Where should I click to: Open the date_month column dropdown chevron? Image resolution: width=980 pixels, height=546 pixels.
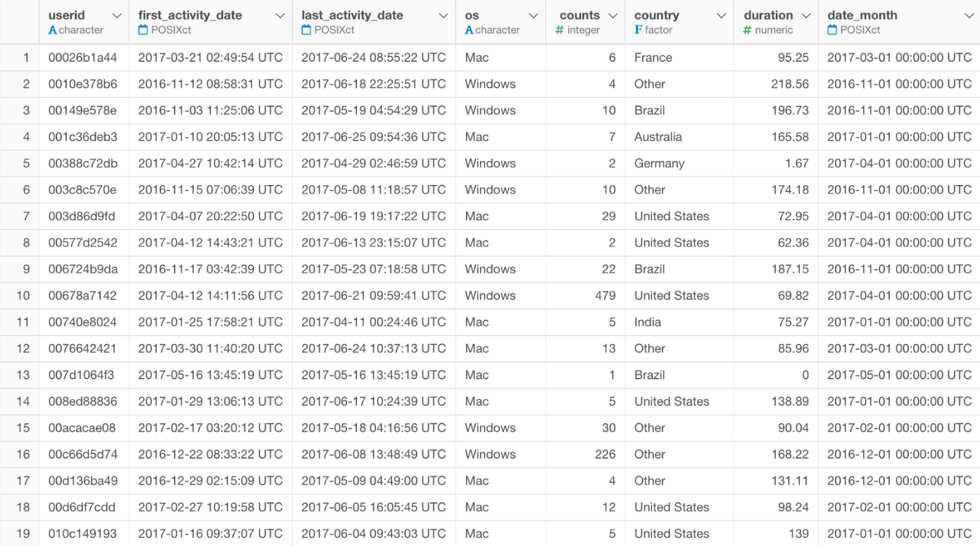970,14
